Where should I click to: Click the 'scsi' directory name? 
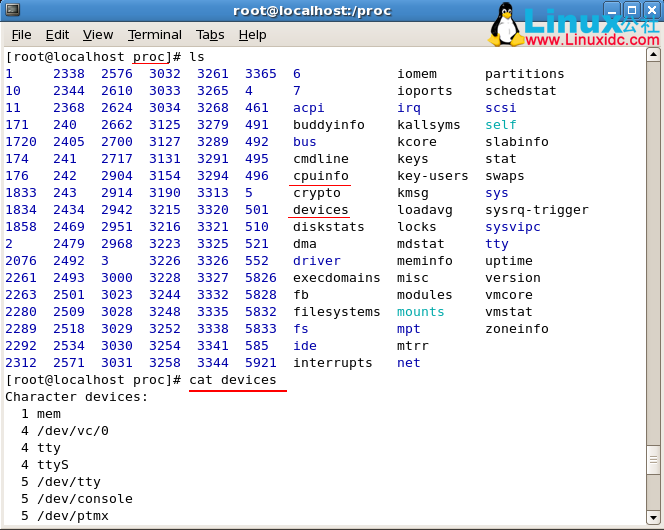pos(501,108)
